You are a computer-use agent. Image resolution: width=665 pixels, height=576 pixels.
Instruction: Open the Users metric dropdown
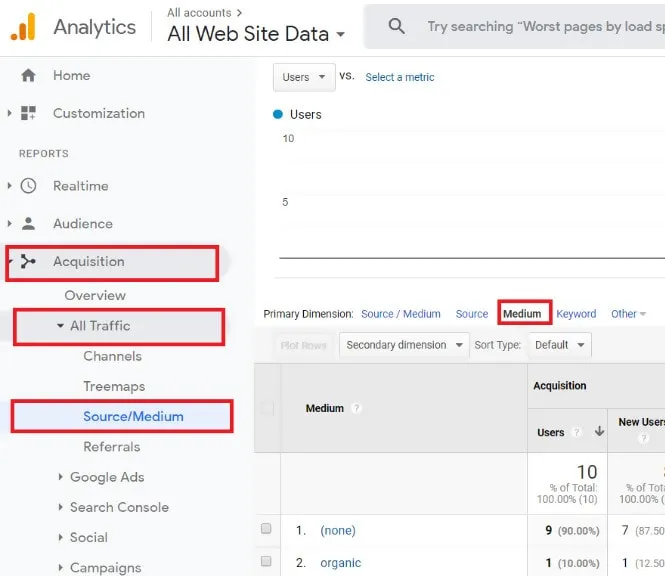tap(304, 77)
